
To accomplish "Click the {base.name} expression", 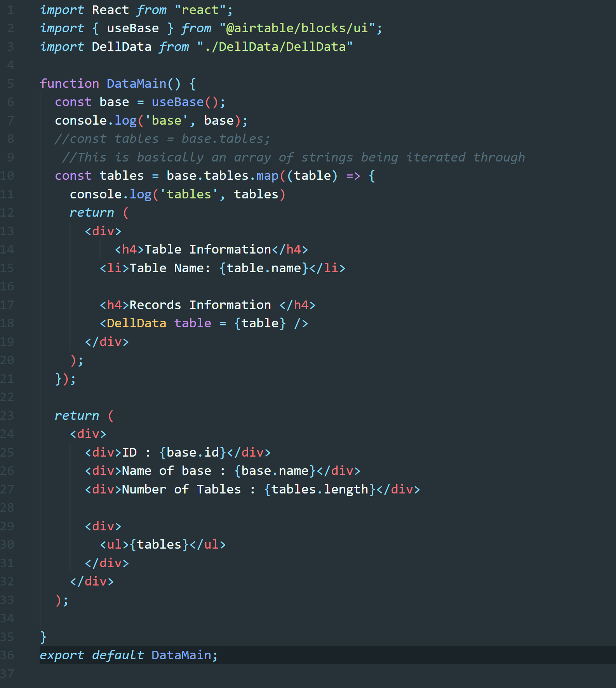I will click(275, 471).
